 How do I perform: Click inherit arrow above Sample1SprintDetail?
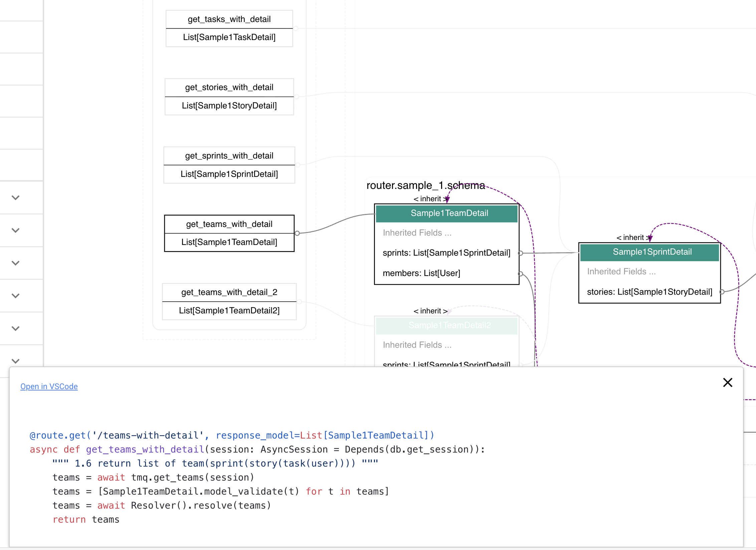[650, 238]
